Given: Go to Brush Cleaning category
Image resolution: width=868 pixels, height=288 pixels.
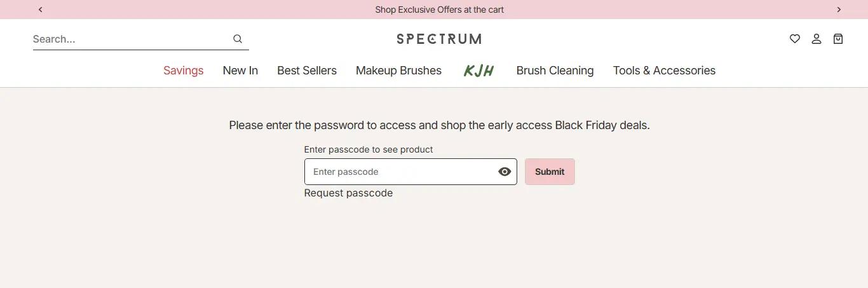Looking at the screenshot, I should click(555, 71).
